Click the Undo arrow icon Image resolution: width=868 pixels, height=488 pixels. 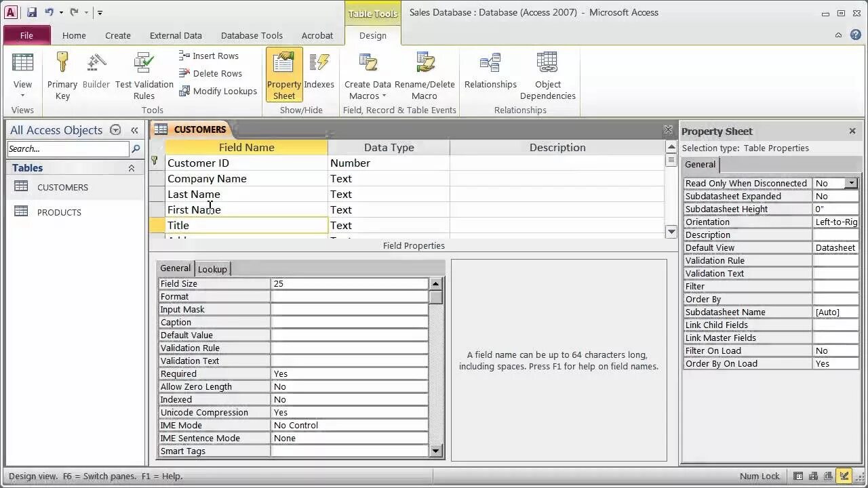click(x=49, y=12)
